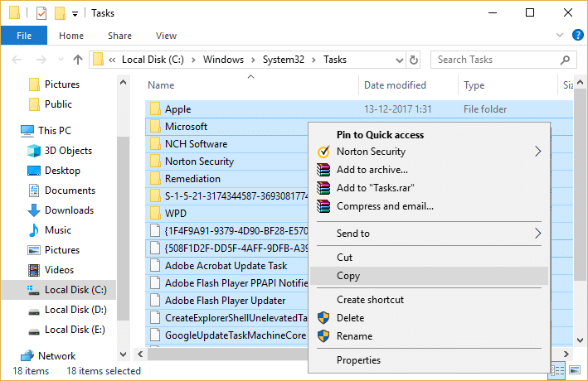Switch to details view button

point(558,371)
